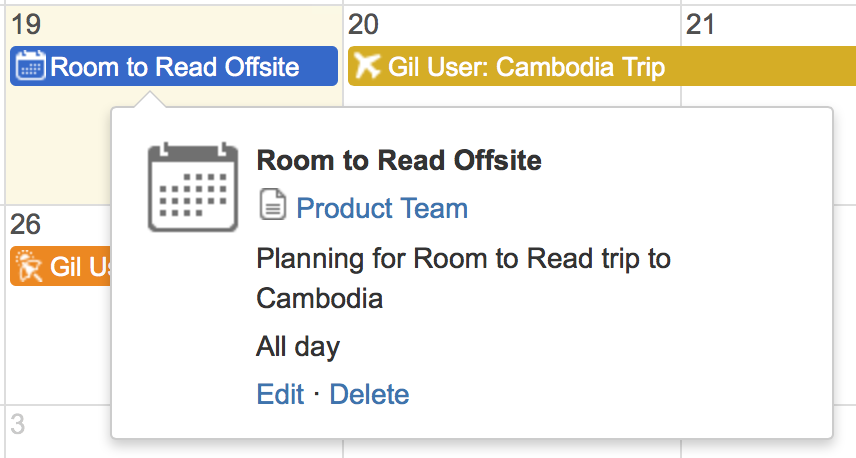Click the Planning for Room to Read description text
Image resolution: width=856 pixels, height=458 pixels.
(x=463, y=259)
